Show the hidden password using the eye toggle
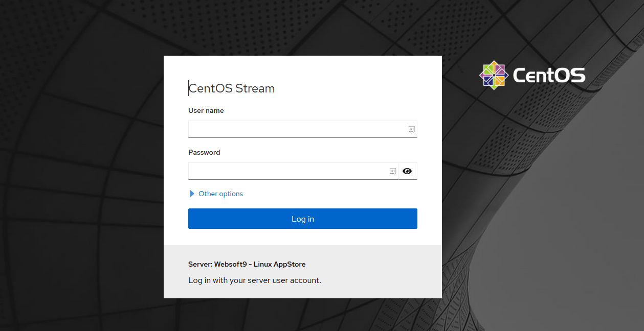 tap(407, 171)
